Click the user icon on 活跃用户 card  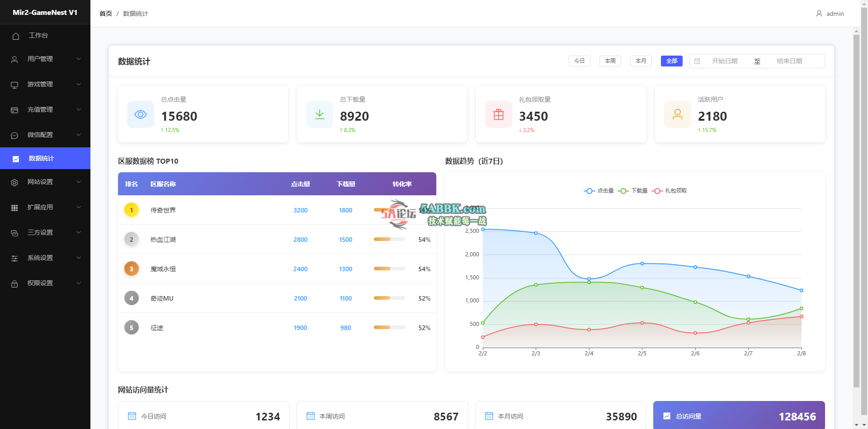coord(677,114)
